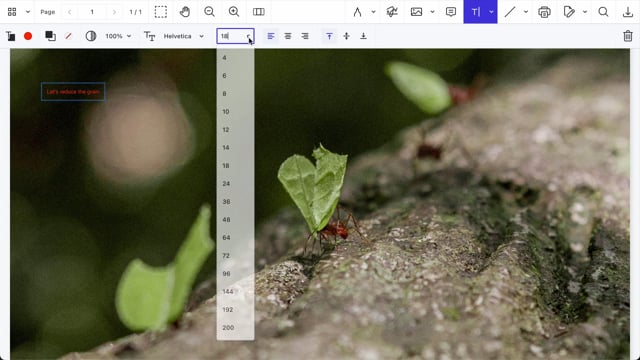Select the ink pen annotation tool
This screenshot has height=360, width=640.
pyautogui.click(x=358, y=12)
